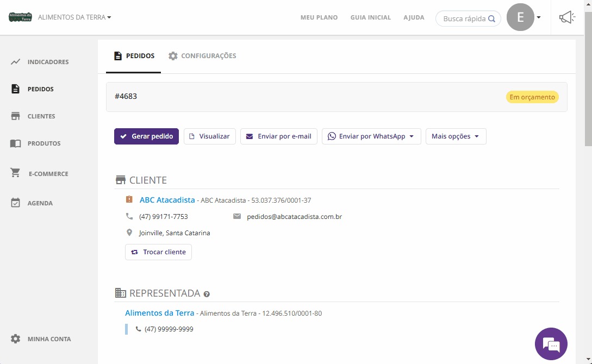Open the announcements megaphone icon
Screen dimensions: 592x364
pos(567,17)
